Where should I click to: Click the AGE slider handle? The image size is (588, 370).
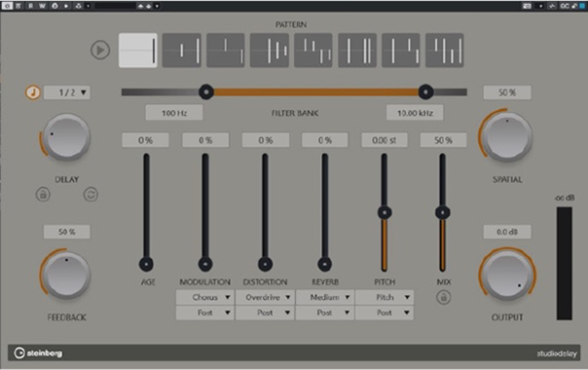coord(146,264)
